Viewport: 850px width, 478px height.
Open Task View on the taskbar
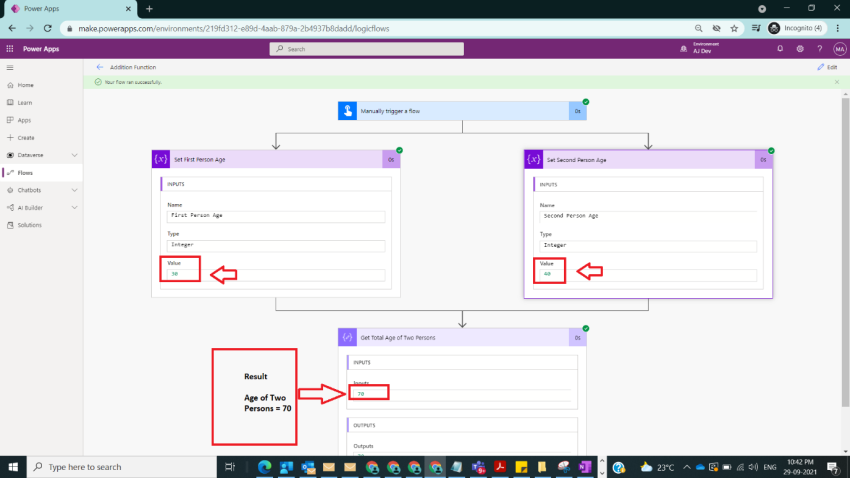[229, 467]
